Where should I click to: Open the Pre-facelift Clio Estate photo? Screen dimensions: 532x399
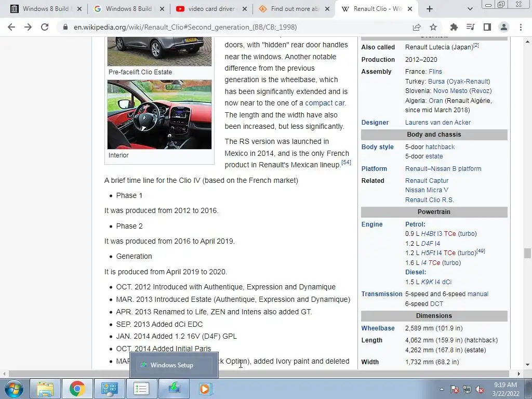pos(159,51)
